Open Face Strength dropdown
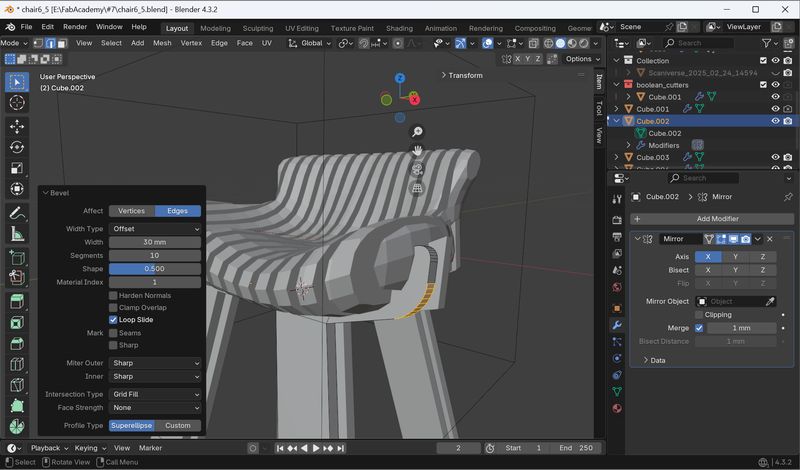 tap(155, 408)
